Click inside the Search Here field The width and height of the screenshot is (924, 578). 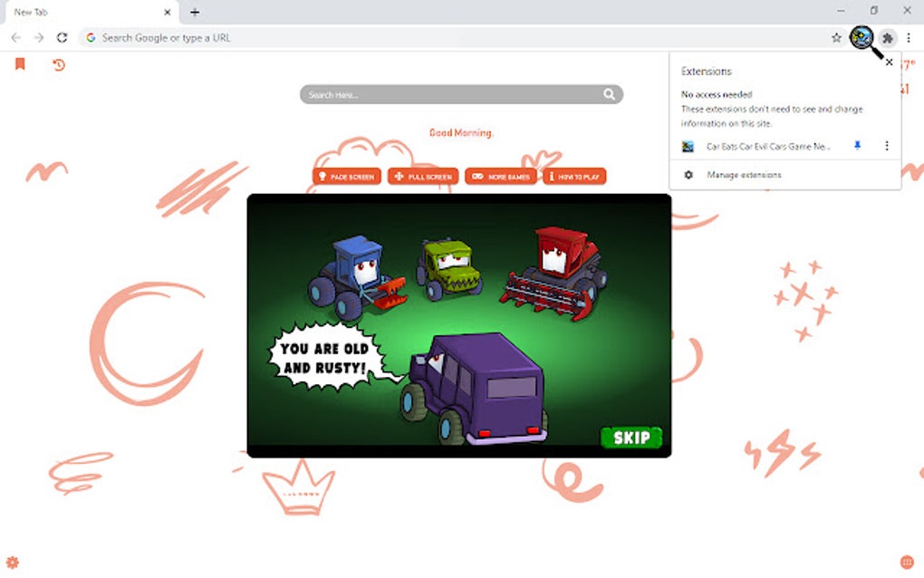click(435, 94)
